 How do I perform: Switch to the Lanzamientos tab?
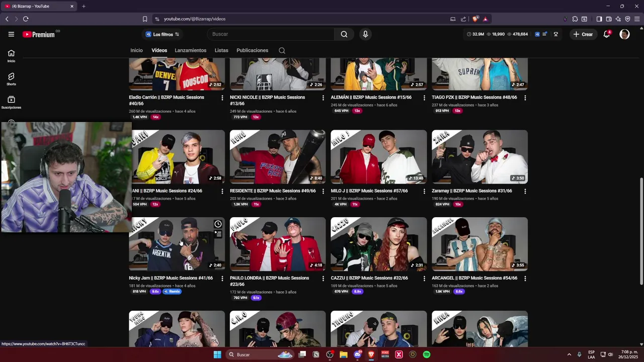point(190,50)
